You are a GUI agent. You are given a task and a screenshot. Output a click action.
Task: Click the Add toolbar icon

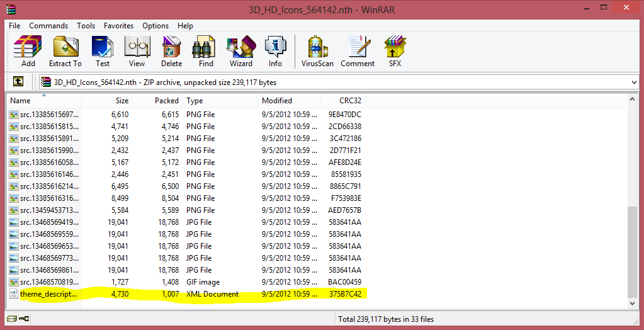(28, 52)
